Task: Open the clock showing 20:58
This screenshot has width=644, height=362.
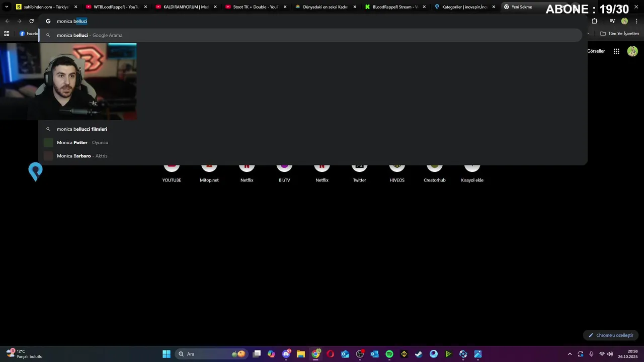Action: (x=628, y=354)
